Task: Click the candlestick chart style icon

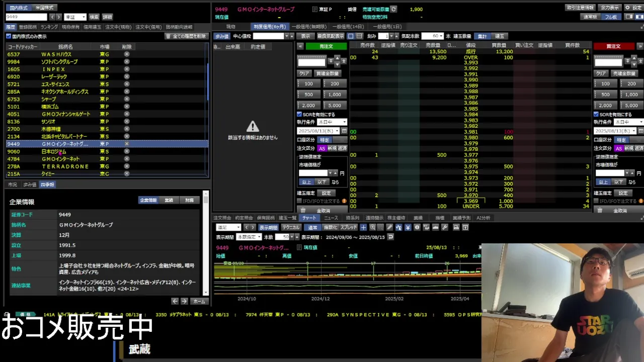Action: pyautogui.click(x=426, y=227)
